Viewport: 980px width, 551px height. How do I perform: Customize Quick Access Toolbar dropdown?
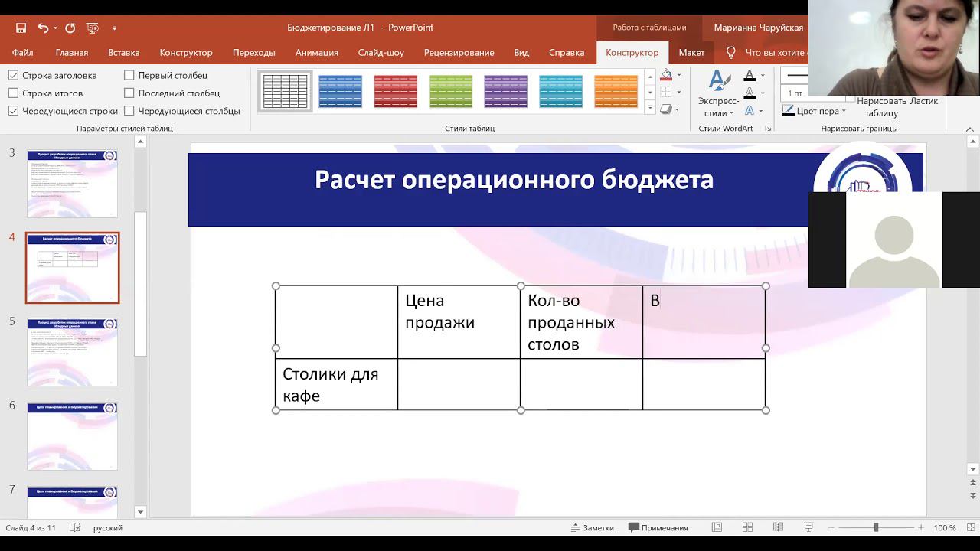click(115, 28)
